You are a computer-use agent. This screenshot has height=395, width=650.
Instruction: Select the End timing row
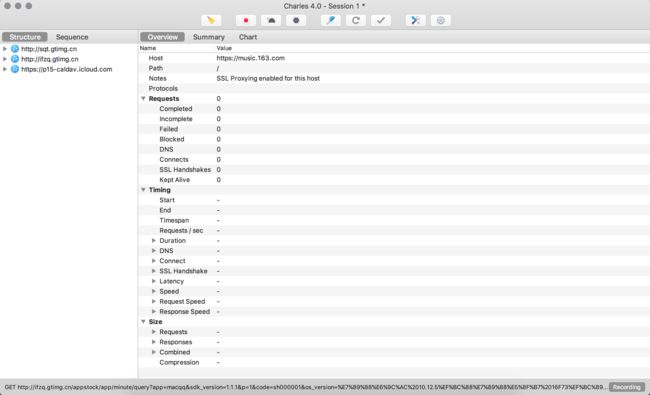click(394, 210)
